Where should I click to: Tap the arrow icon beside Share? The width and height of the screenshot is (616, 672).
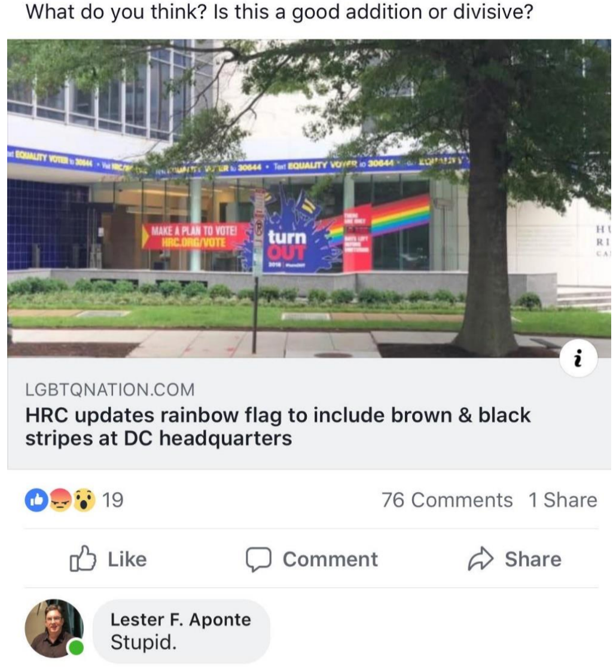pyautogui.click(x=481, y=559)
